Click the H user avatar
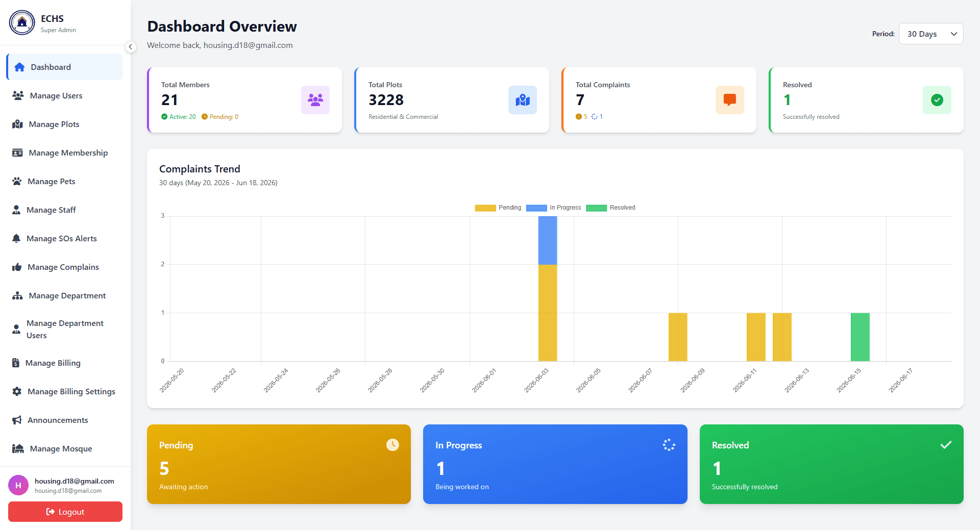 click(x=18, y=485)
